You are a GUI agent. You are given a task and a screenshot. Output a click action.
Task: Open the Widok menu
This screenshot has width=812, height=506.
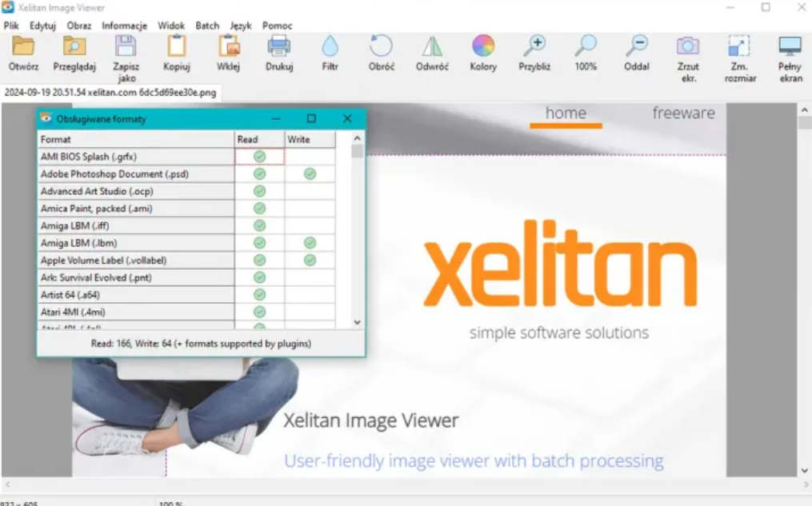coord(171,26)
